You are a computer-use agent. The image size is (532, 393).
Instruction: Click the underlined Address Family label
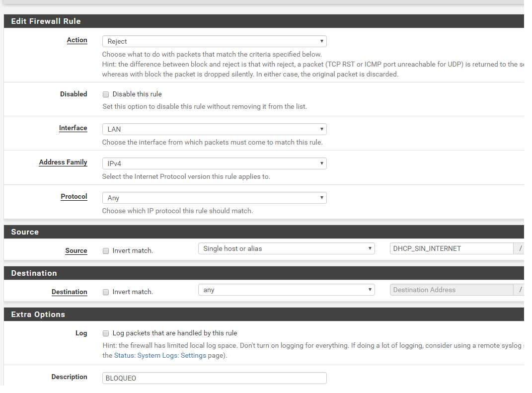[x=63, y=162]
